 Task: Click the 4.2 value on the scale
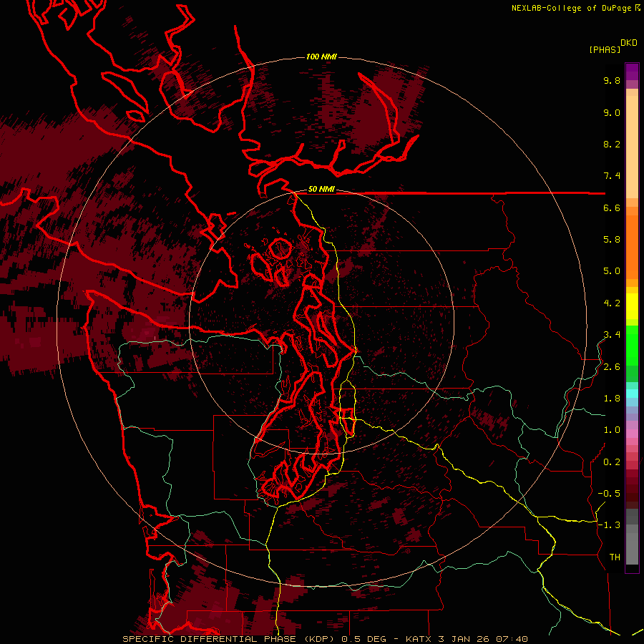(612, 303)
